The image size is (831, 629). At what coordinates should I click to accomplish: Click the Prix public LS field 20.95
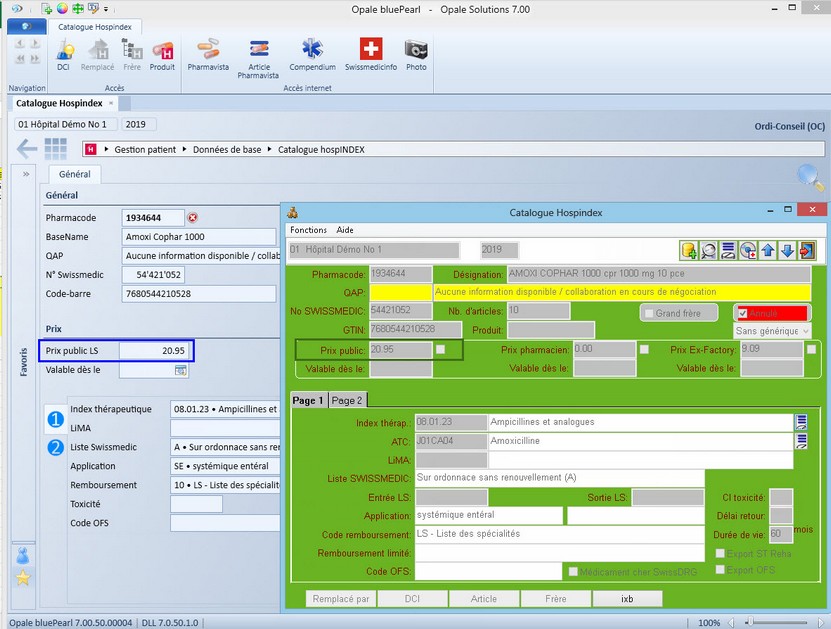coord(153,351)
